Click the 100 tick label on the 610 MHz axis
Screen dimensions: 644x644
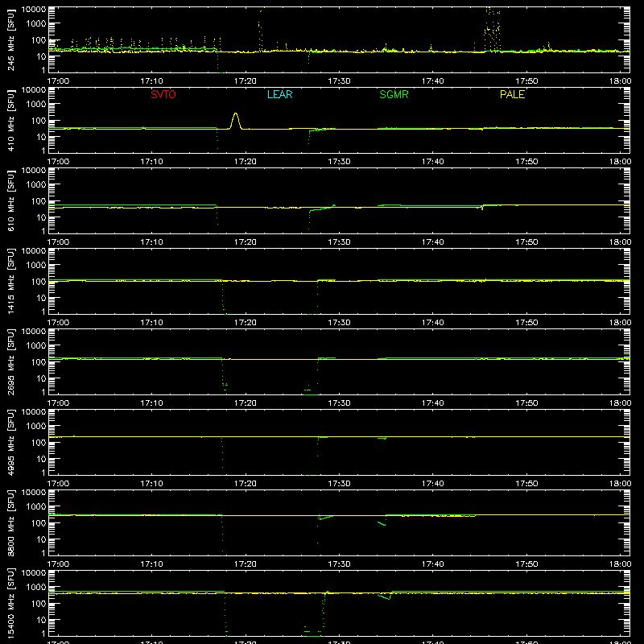39,200
